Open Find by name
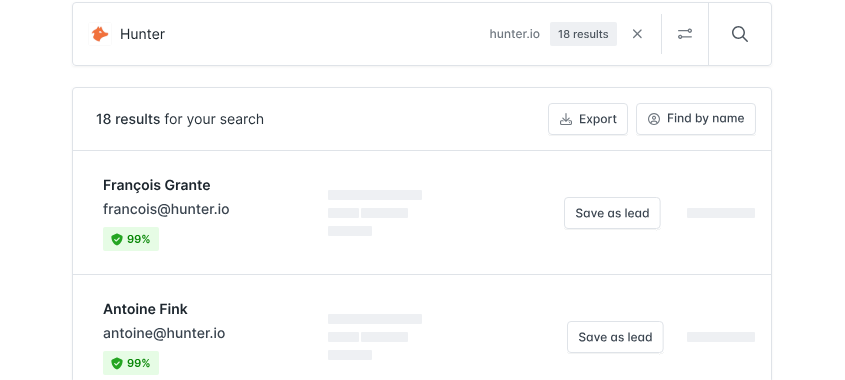Image resolution: width=845 pixels, height=380 pixels. [x=696, y=119]
